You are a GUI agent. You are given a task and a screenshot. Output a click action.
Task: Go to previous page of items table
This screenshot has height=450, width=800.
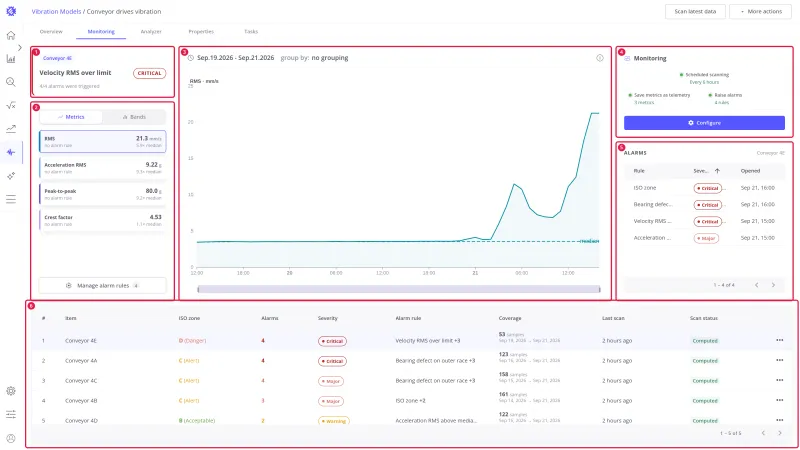tap(763, 433)
